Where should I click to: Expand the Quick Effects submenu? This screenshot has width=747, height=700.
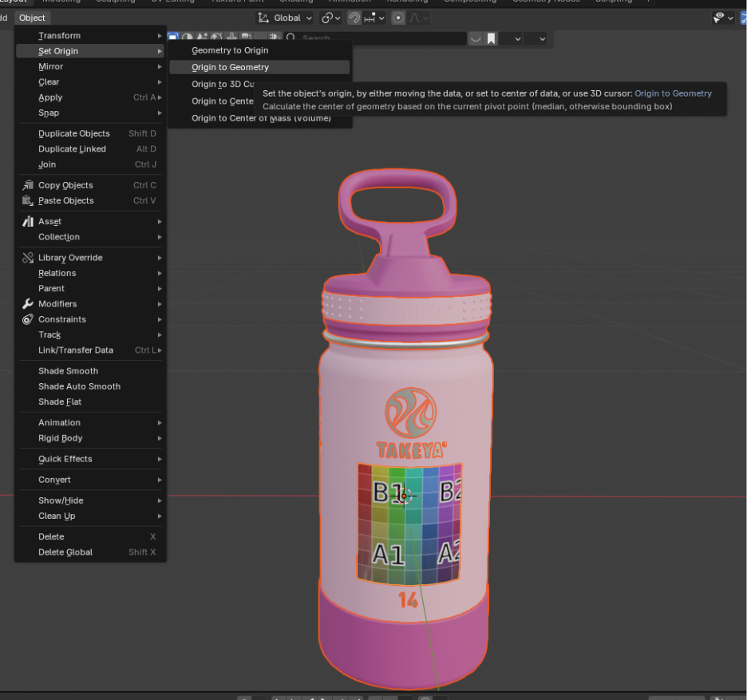(x=90, y=459)
